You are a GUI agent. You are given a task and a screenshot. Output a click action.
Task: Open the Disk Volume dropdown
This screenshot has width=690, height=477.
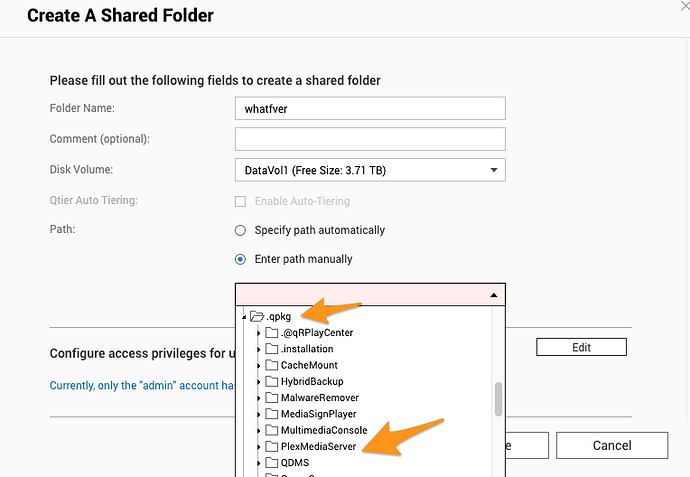click(x=370, y=170)
